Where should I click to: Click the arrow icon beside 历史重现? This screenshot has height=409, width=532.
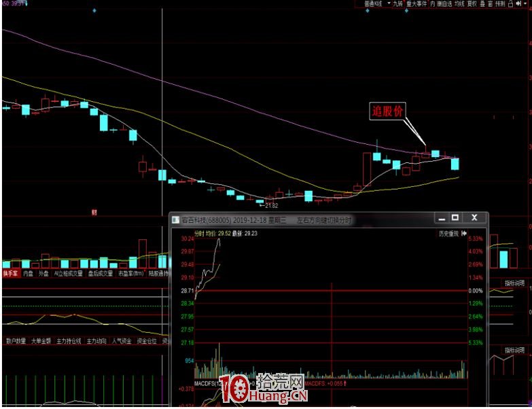[464, 233]
